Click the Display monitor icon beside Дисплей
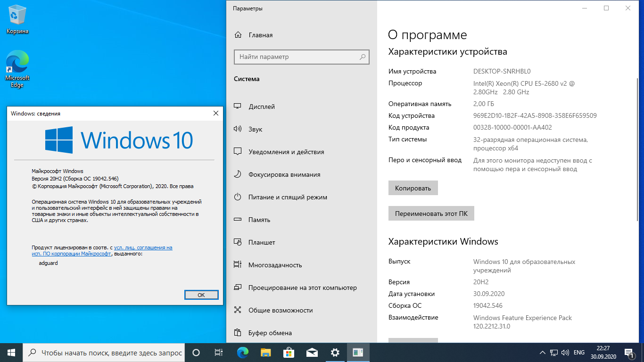The image size is (644, 362). 238,107
